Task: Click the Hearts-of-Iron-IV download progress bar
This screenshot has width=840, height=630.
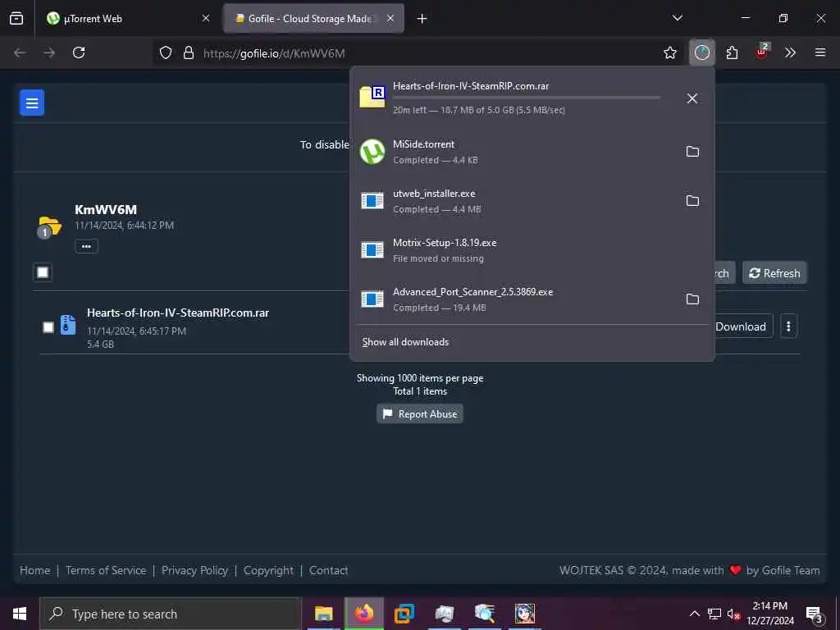Action: click(527, 98)
